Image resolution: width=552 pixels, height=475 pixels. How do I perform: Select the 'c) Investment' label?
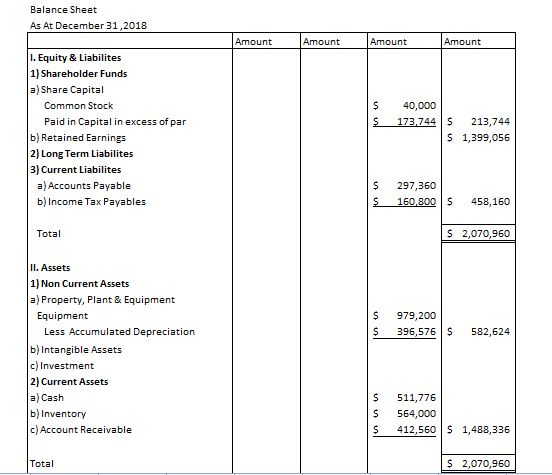pyautogui.click(x=62, y=366)
